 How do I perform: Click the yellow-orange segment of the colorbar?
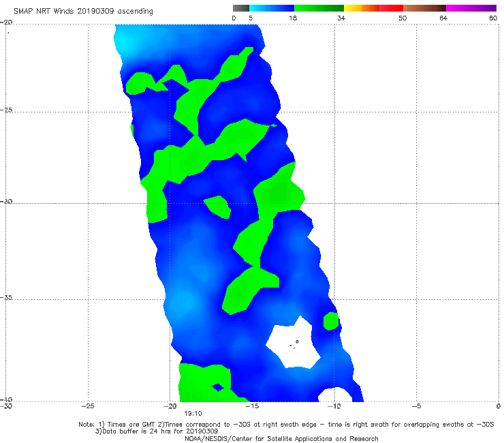(x=362, y=8)
